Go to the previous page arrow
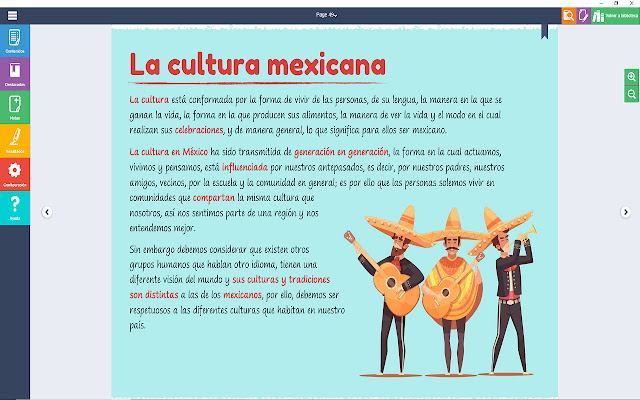This screenshot has height=400, width=640. (47, 212)
